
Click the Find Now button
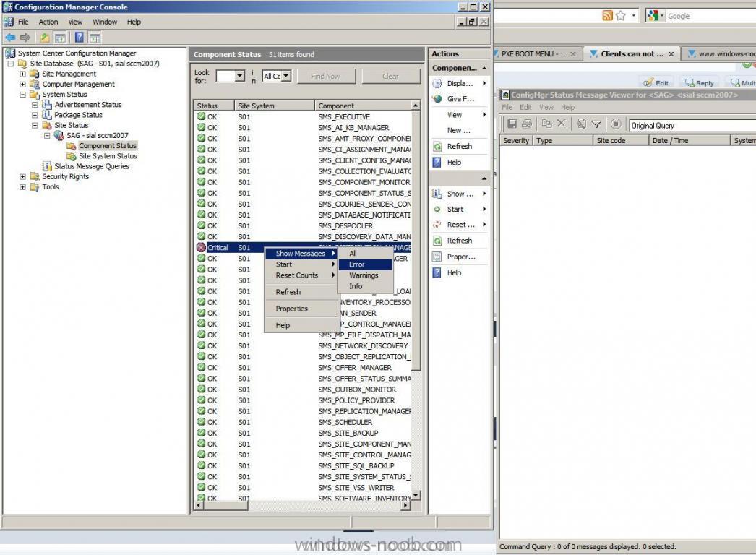[326, 76]
